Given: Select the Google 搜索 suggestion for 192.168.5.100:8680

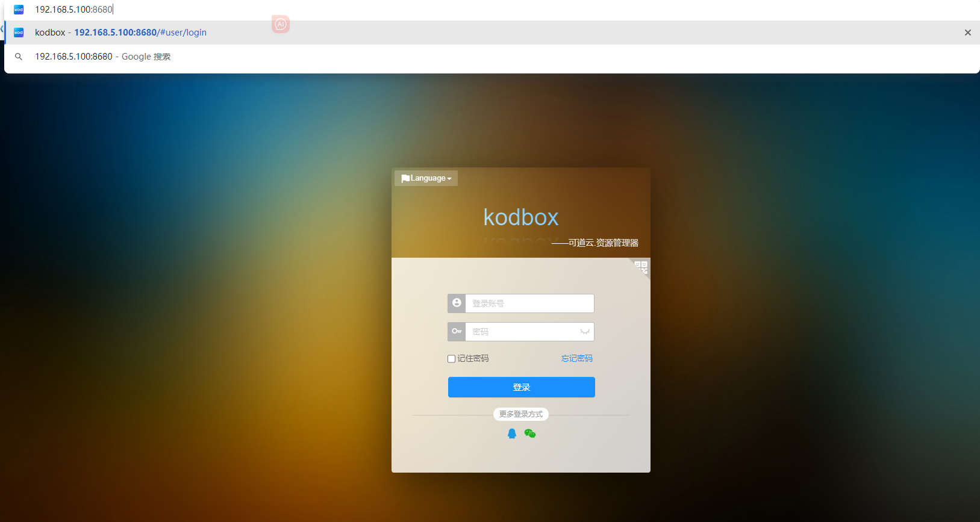Looking at the screenshot, I should click(492, 57).
